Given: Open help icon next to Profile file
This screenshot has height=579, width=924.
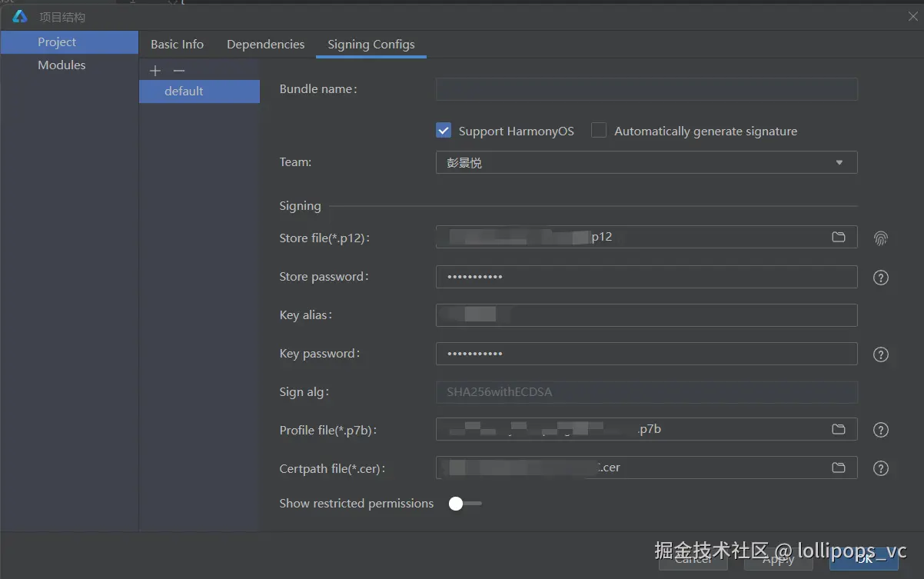Looking at the screenshot, I should (x=881, y=430).
